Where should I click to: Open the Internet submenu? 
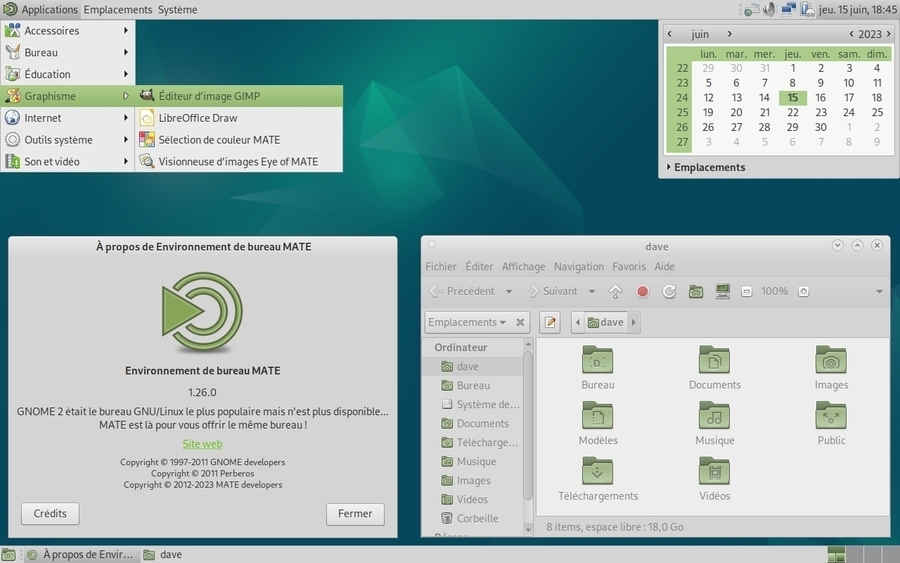point(68,118)
